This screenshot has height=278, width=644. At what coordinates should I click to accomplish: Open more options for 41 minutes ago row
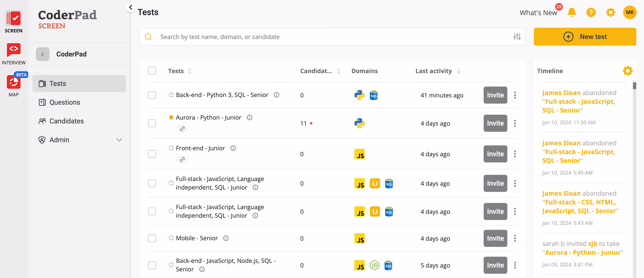click(x=515, y=95)
